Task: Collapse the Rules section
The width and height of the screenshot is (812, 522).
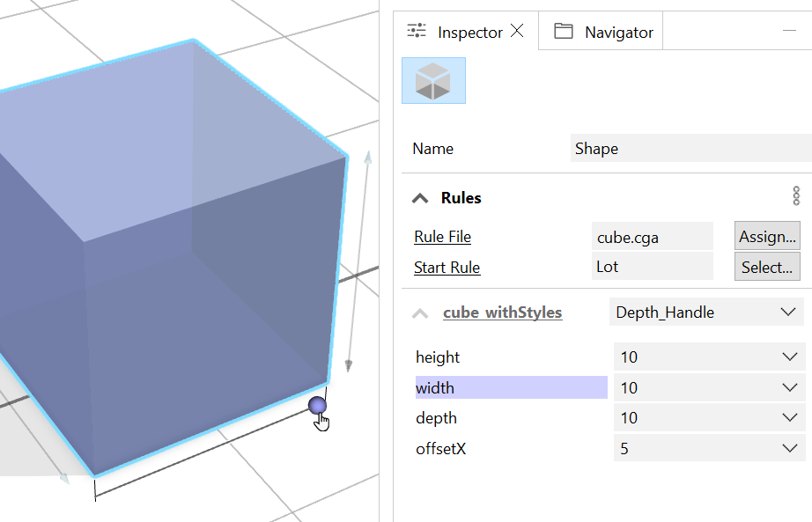Action: pyautogui.click(x=420, y=198)
